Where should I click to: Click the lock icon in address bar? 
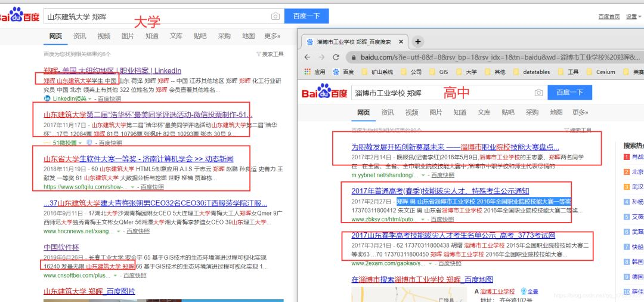(x=354, y=57)
